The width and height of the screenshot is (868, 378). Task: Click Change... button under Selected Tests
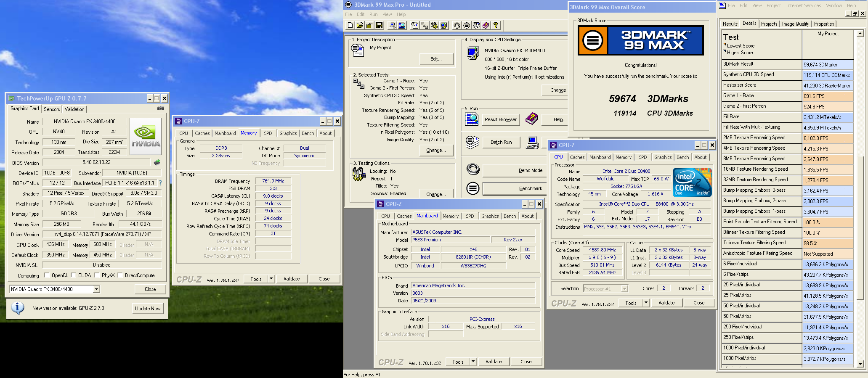[x=436, y=150]
